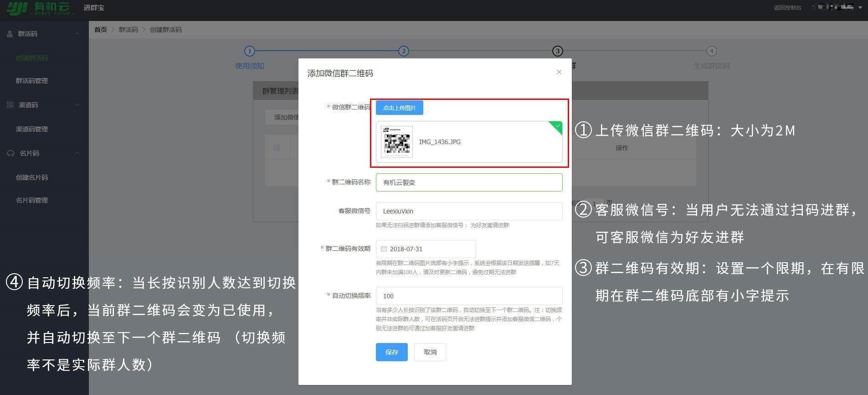Click step 2 circle in progress bar
The image size is (868, 395).
click(403, 51)
